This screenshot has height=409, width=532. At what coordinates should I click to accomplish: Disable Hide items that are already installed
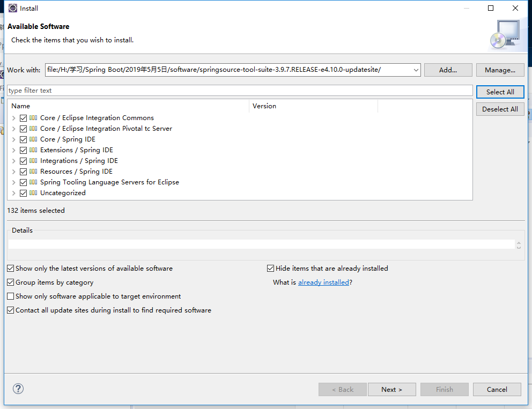pos(270,268)
